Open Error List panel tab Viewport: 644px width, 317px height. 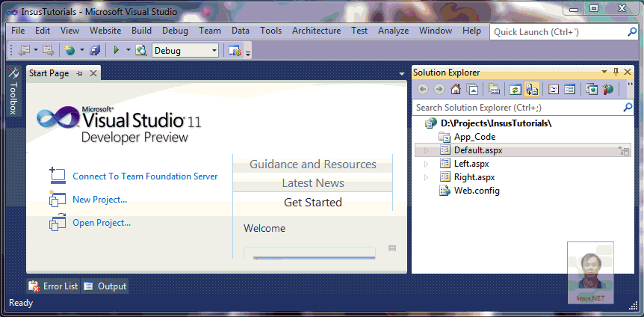click(53, 286)
